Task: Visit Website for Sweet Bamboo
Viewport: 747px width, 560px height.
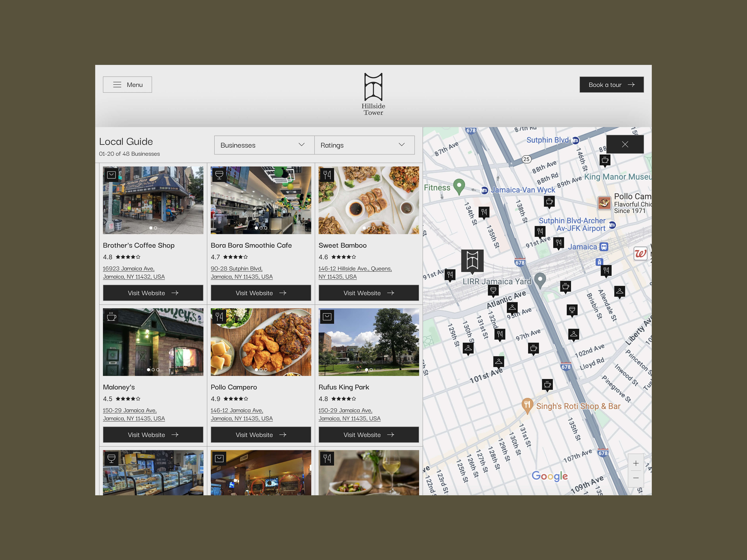Action: click(x=369, y=293)
